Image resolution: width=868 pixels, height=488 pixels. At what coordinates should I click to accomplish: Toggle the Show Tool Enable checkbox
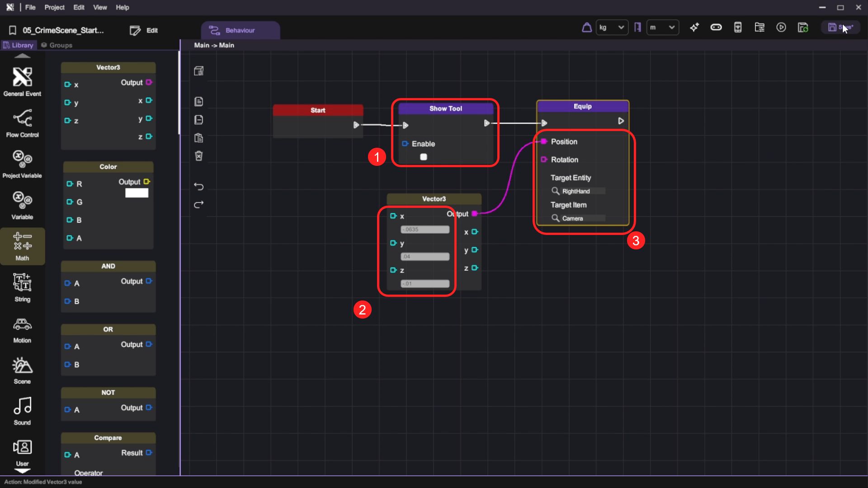[424, 157]
